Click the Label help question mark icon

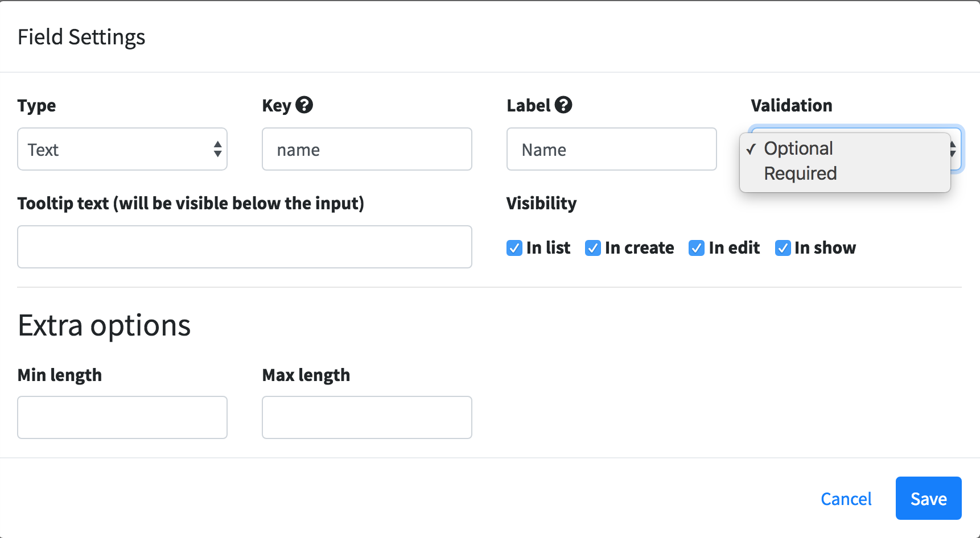pyautogui.click(x=563, y=105)
